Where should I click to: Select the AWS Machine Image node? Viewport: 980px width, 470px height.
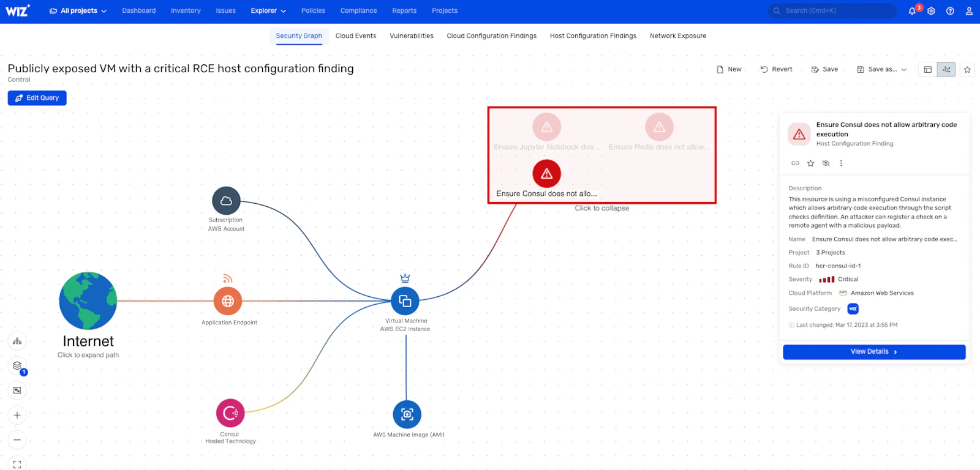[407, 414]
